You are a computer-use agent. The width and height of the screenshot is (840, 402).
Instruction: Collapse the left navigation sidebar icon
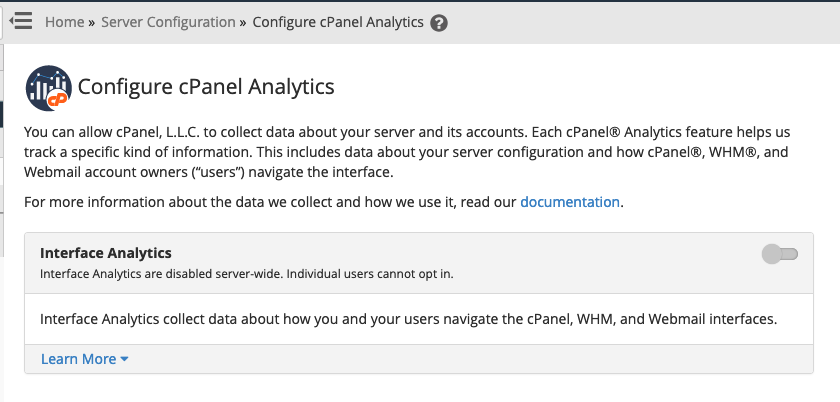click(x=21, y=21)
